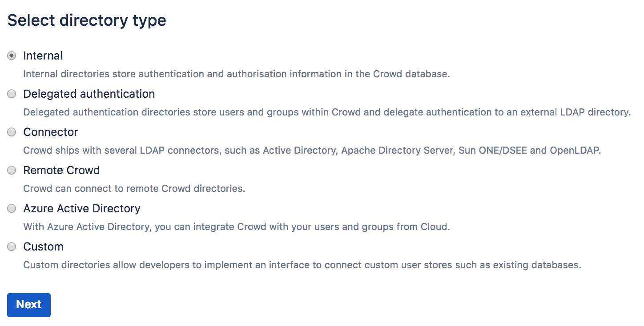The width and height of the screenshot is (644, 326).
Task: Select the Internal directory radio button
Action: pyautogui.click(x=11, y=56)
